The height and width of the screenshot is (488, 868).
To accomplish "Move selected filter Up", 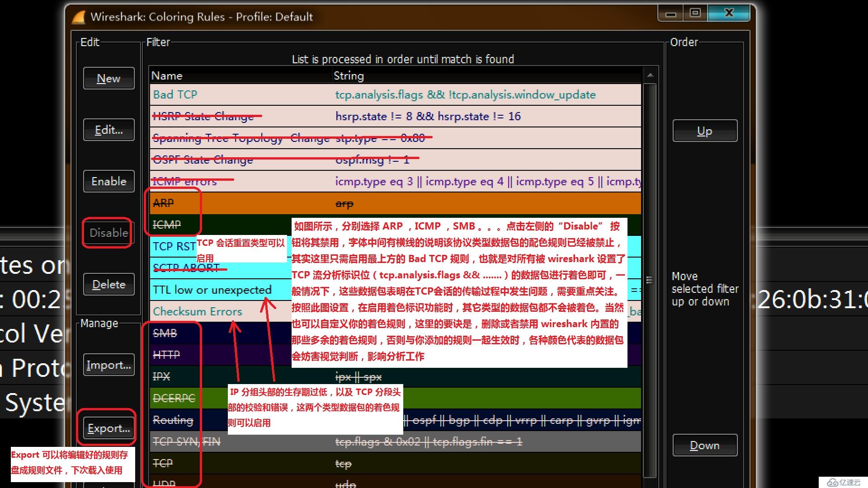I will coord(705,131).
